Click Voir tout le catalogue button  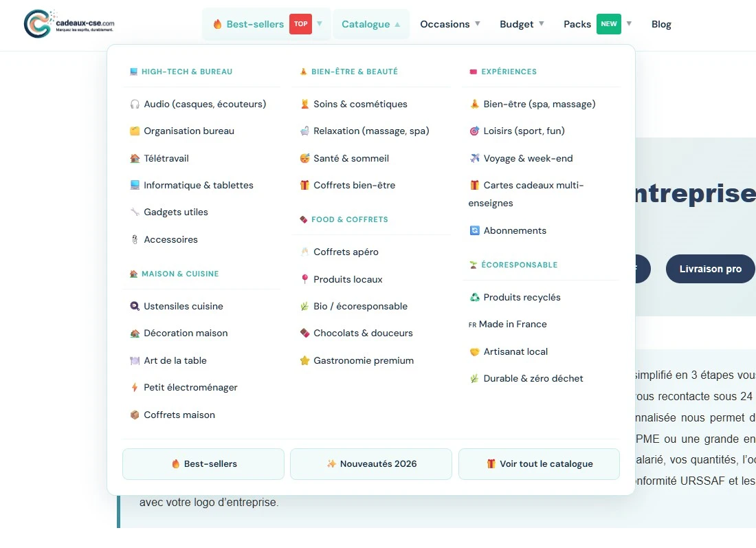pos(539,464)
